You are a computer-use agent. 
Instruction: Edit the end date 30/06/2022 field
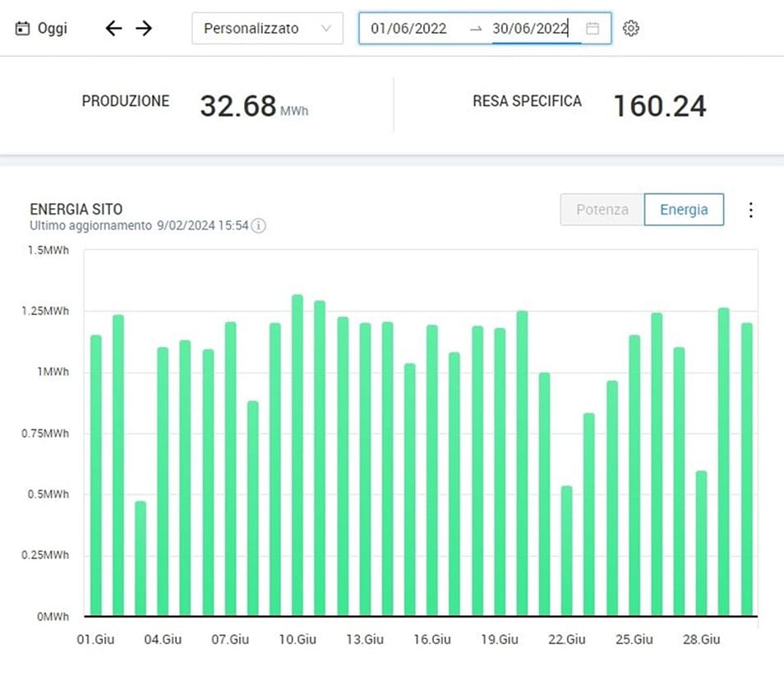coord(530,29)
